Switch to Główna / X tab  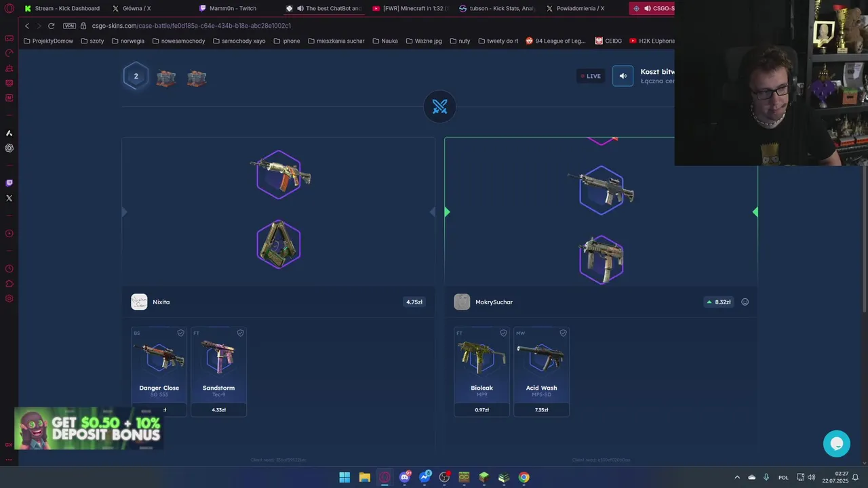(132, 8)
